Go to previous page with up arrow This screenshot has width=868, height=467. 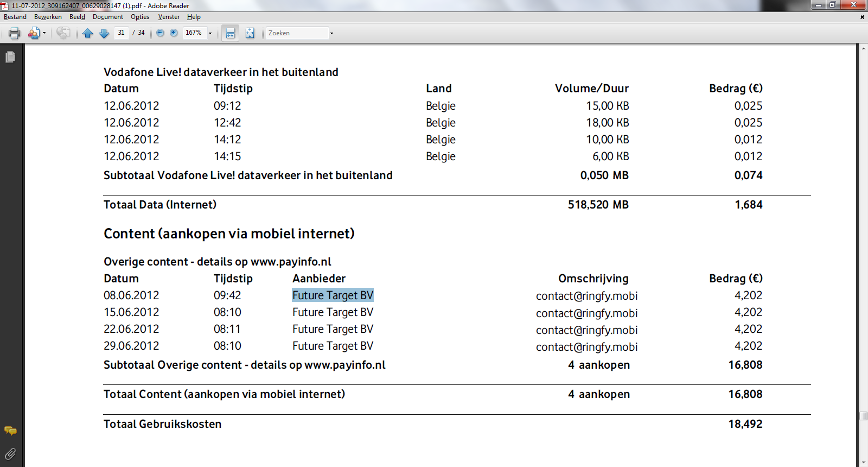tap(88, 34)
